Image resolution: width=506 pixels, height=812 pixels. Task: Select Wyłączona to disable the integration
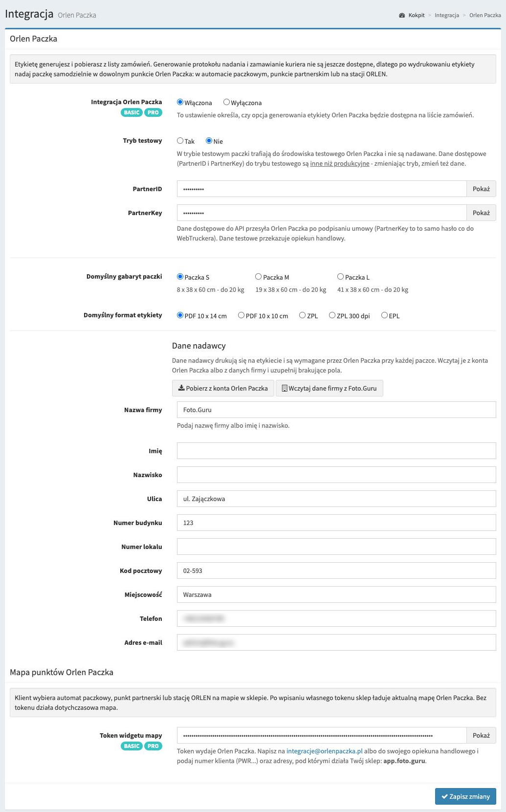click(x=226, y=102)
